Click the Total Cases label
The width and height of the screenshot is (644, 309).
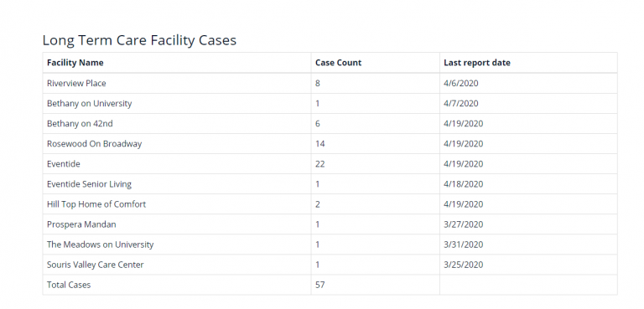tap(69, 285)
